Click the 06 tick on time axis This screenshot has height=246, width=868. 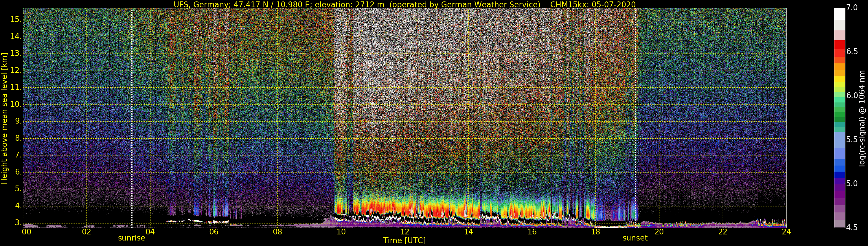214,232
